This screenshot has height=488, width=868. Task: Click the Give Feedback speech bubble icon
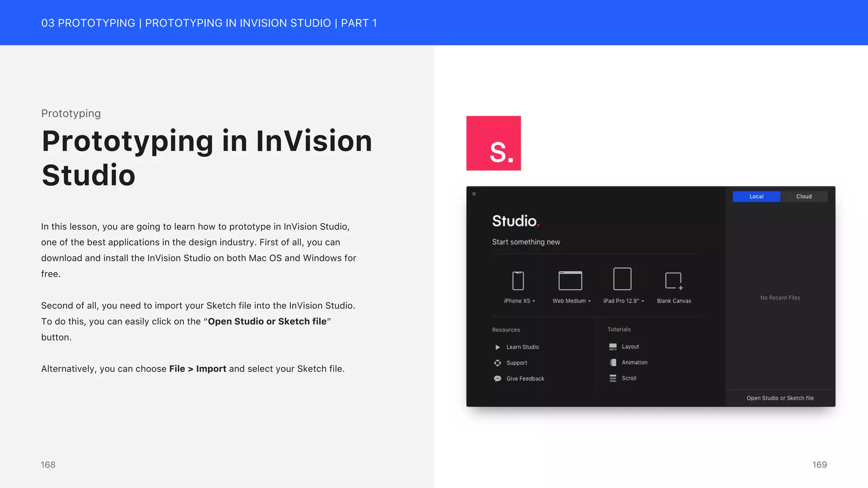[498, 379]
